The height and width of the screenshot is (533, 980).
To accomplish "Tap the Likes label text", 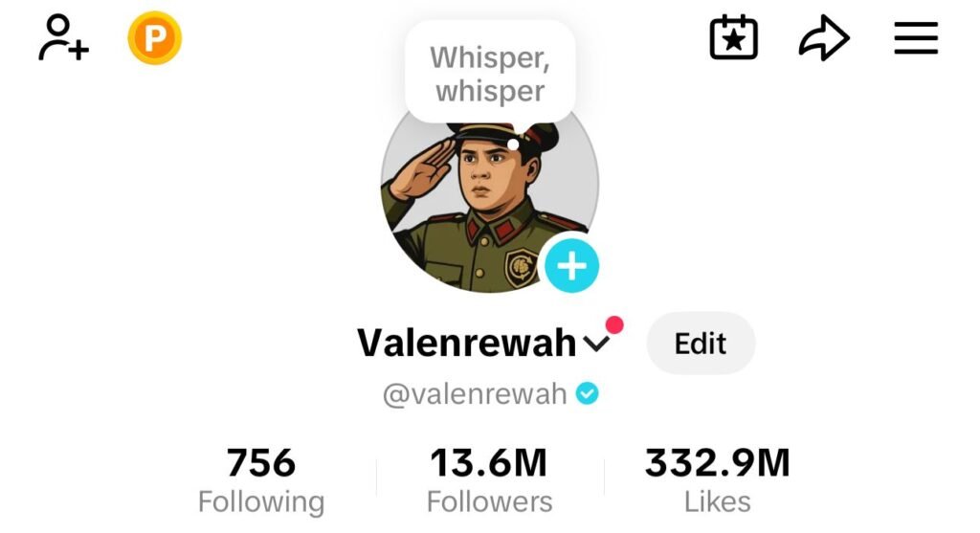I will click(x=718, y=501).
